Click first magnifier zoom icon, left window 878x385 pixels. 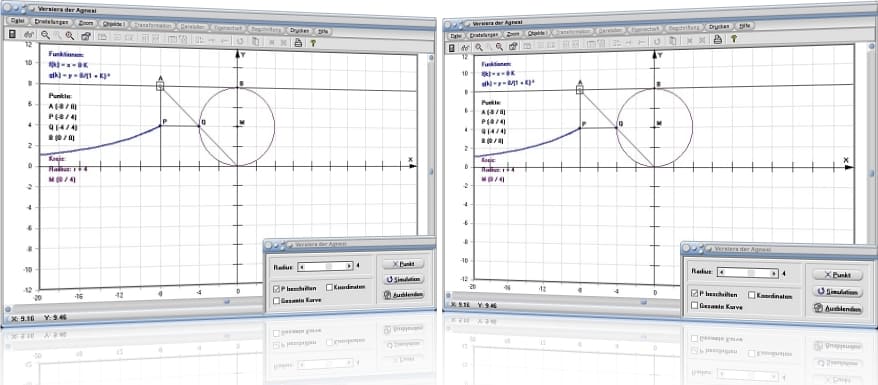45,35
